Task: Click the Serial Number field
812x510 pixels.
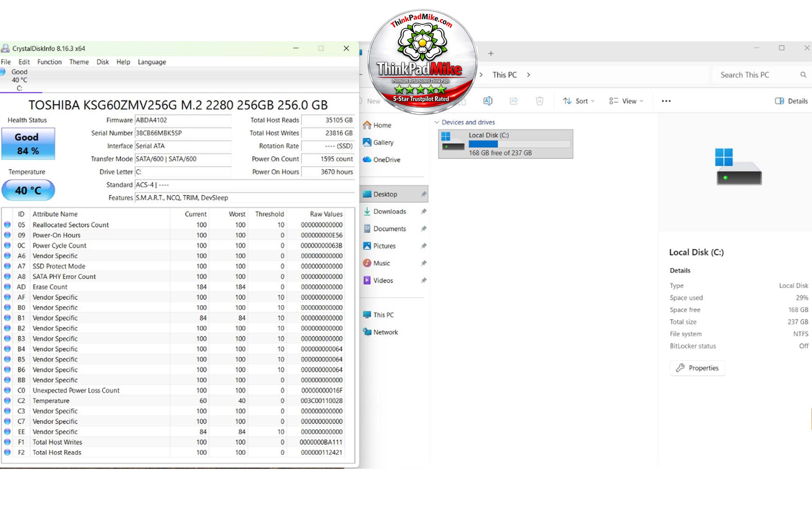Action: 183,133
